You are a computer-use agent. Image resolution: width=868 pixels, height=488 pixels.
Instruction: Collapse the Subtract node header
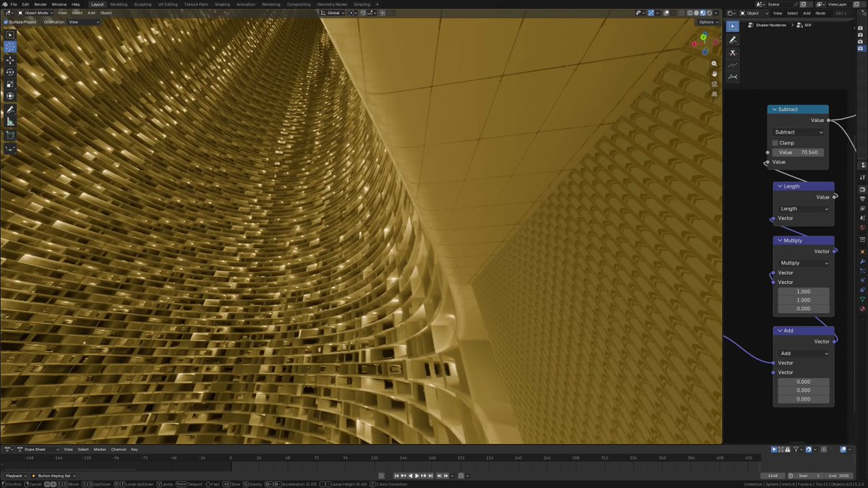coord(774,110)
